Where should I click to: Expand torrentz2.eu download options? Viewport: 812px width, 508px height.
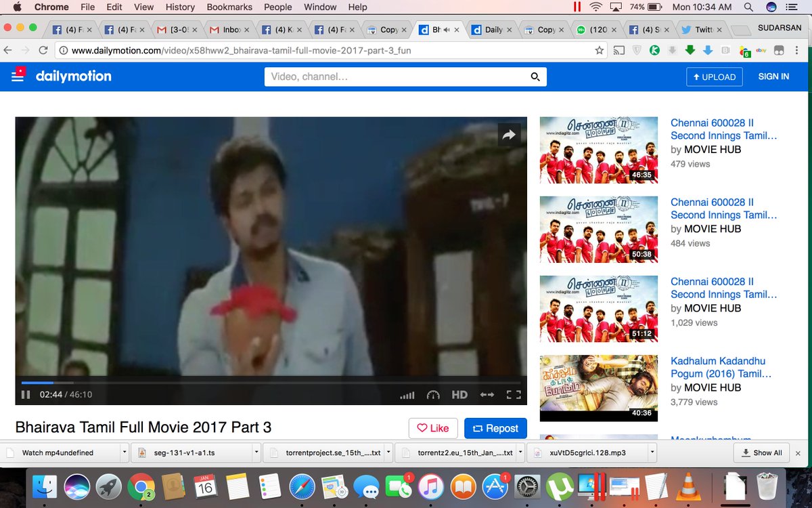pos(520,452)
